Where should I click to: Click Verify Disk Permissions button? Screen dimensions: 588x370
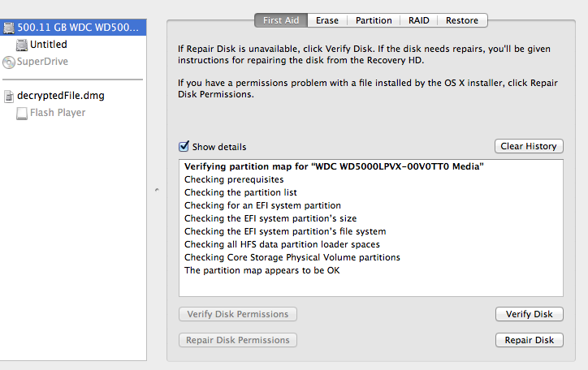(238, 314)
